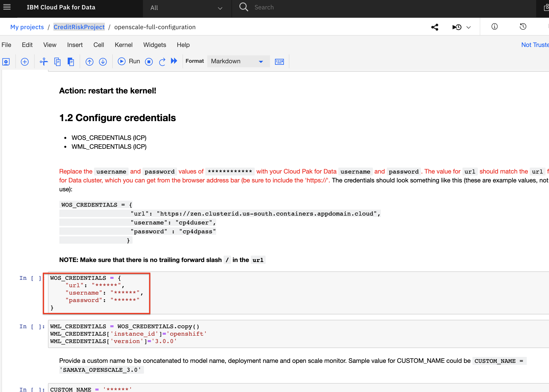The width and height of the screenshot is (549, 392).
Task: Expand the version history panel
Action: 523,27
